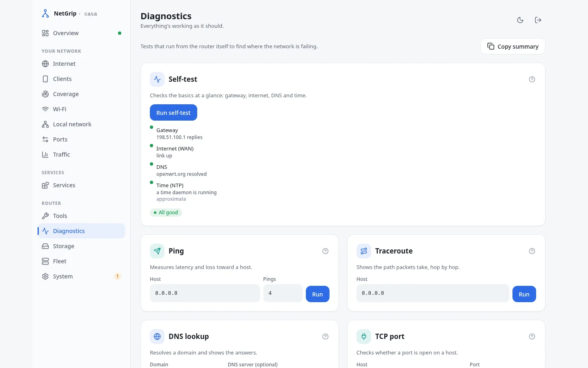The height and width of the screenshot is (368, 588).
Task: Click the green status dot beside Overview
Action: point(120,33)
